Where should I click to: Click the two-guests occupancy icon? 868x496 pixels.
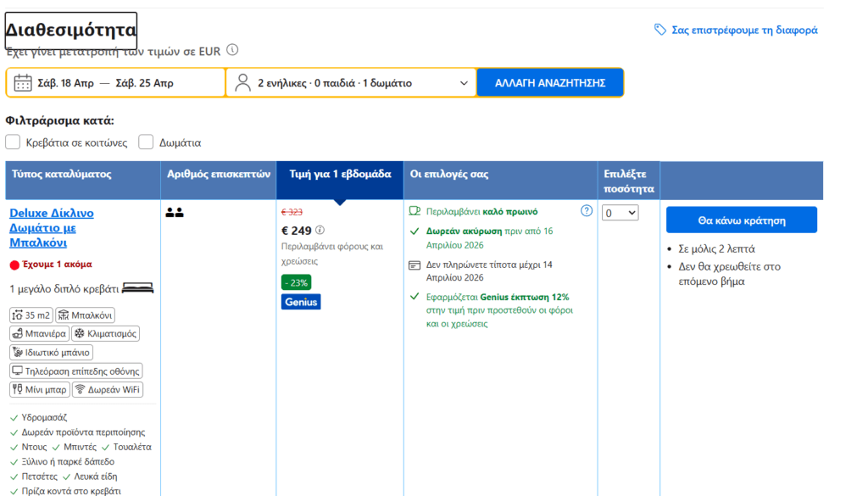[x=175, y=213]
